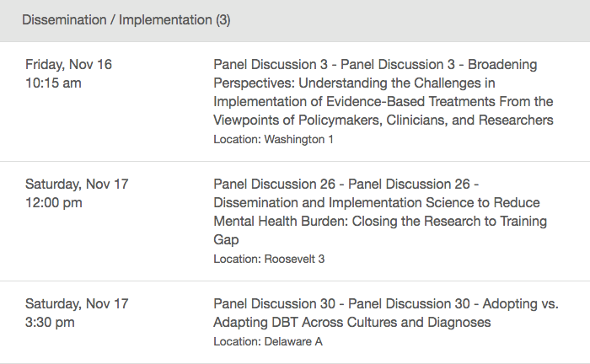Image resolution: width=590 pixels, height=364 pixels.
Task: Select the 10:15 am time text
Action: 53,83
